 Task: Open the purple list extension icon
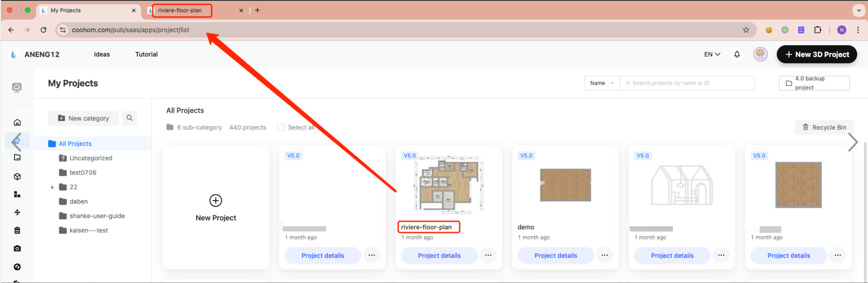[x=801, y=30]
